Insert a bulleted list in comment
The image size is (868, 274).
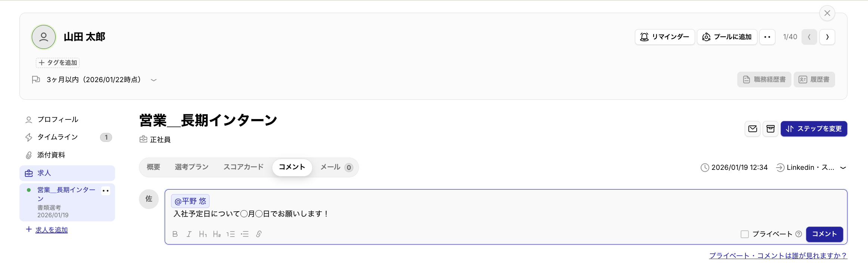pos(245,234)
